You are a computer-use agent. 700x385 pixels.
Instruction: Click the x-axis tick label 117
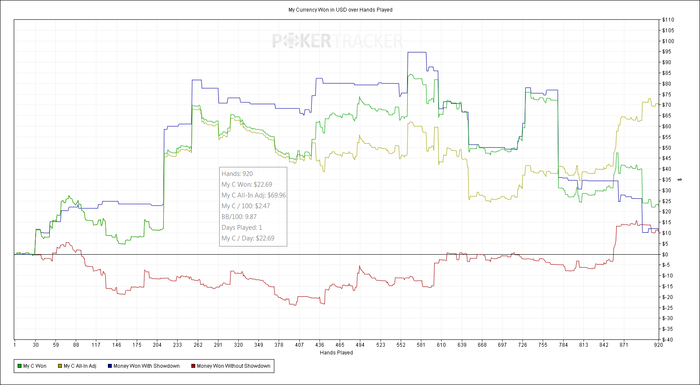[96, 345]
